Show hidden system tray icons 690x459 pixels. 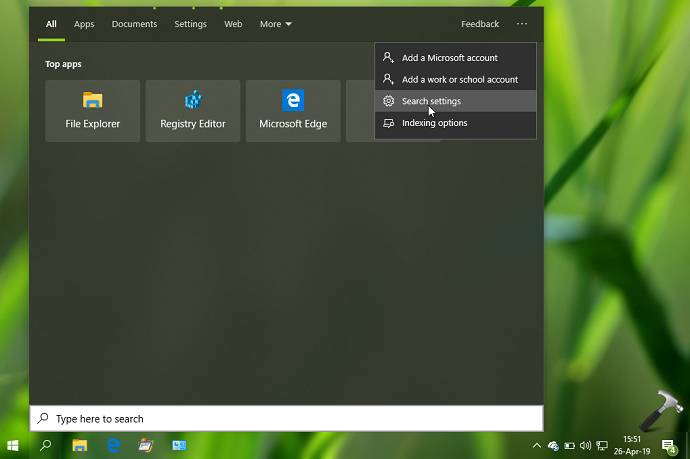tap(537, 446)
